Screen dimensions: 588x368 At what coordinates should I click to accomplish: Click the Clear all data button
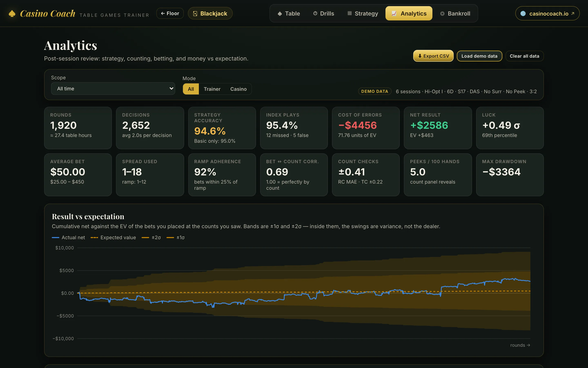click(x=524, y=56)
